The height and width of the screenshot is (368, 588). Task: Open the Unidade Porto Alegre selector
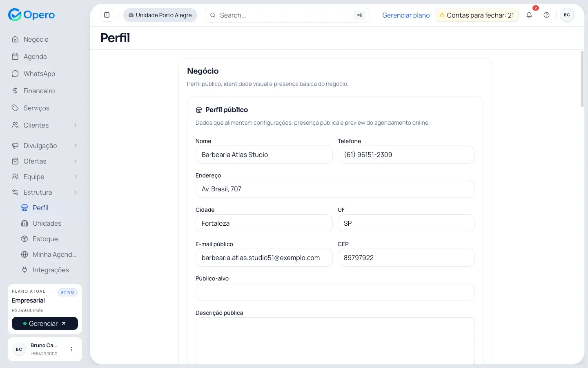(160, 15)
